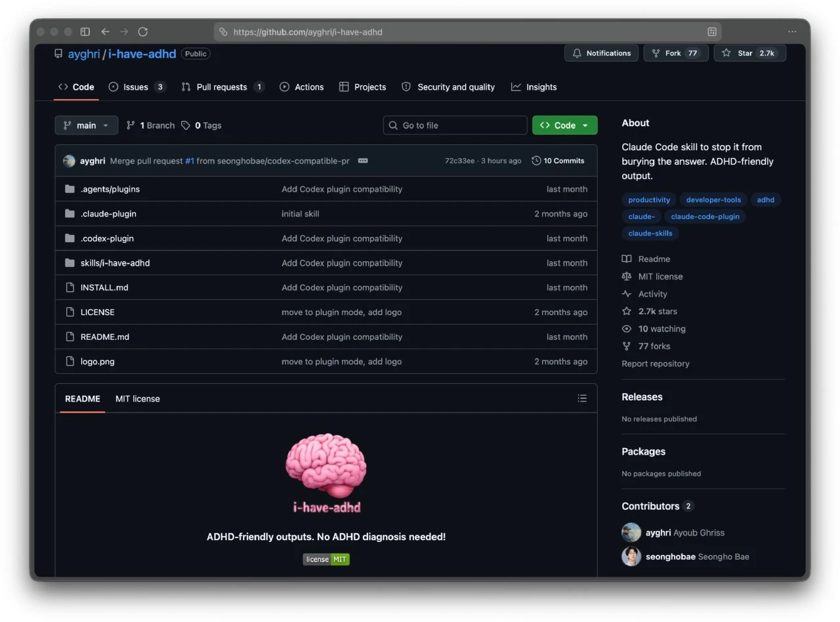Open the .claude-plugin folder
840x622 pixels.
tap(108, 214)
